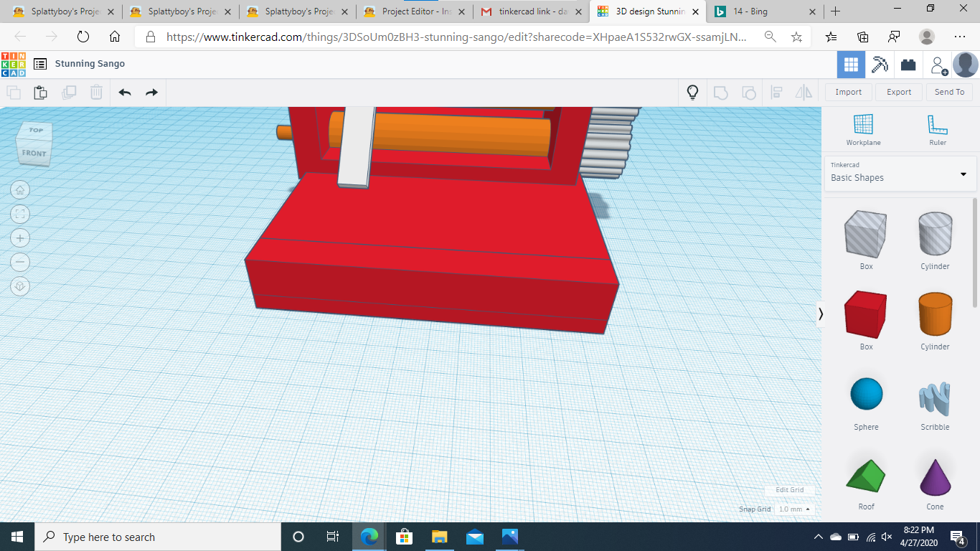Click the Export button
Screen dimensions: 980x551
tap(899, 92)
